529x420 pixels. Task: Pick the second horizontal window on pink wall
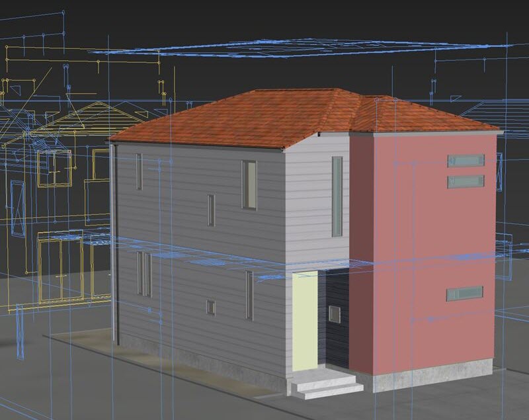tap(466, 181)
